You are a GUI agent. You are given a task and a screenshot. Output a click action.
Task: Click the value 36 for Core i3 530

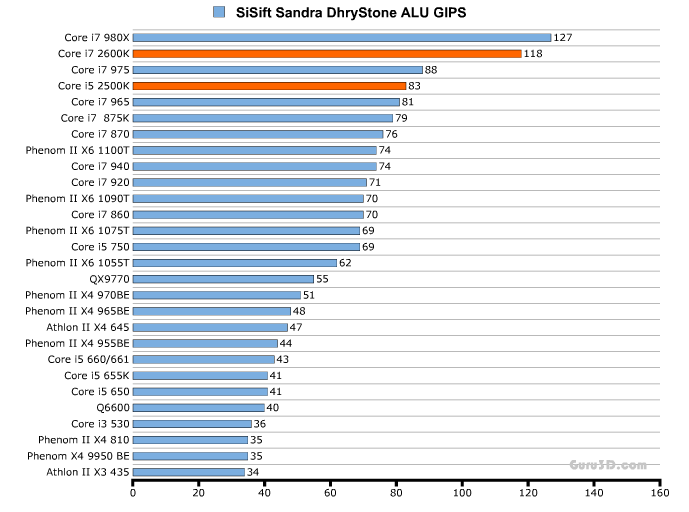(x=260, y=424)
